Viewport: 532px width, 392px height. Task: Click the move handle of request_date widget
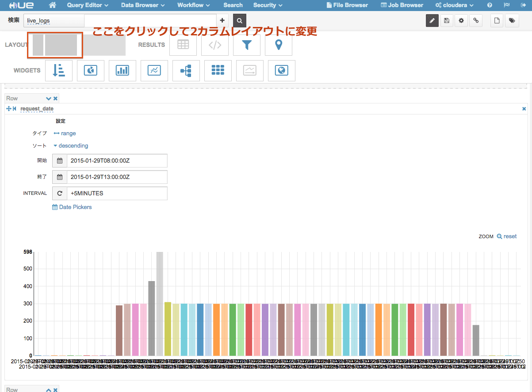point(9,109)
